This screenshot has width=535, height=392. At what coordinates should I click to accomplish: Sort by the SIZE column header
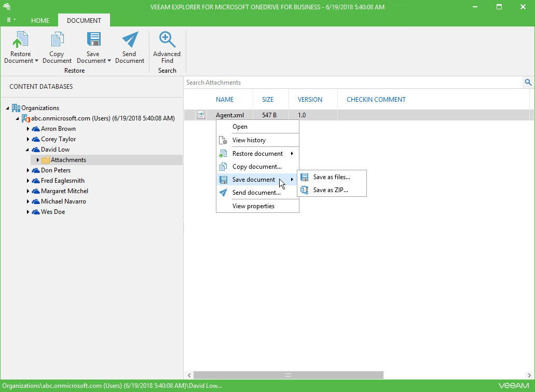[268, 100]
